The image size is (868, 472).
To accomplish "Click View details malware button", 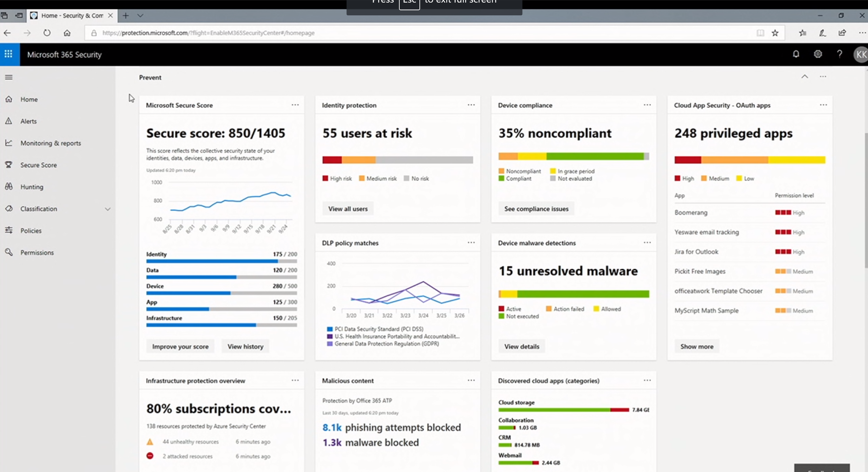I will (522, 346).
